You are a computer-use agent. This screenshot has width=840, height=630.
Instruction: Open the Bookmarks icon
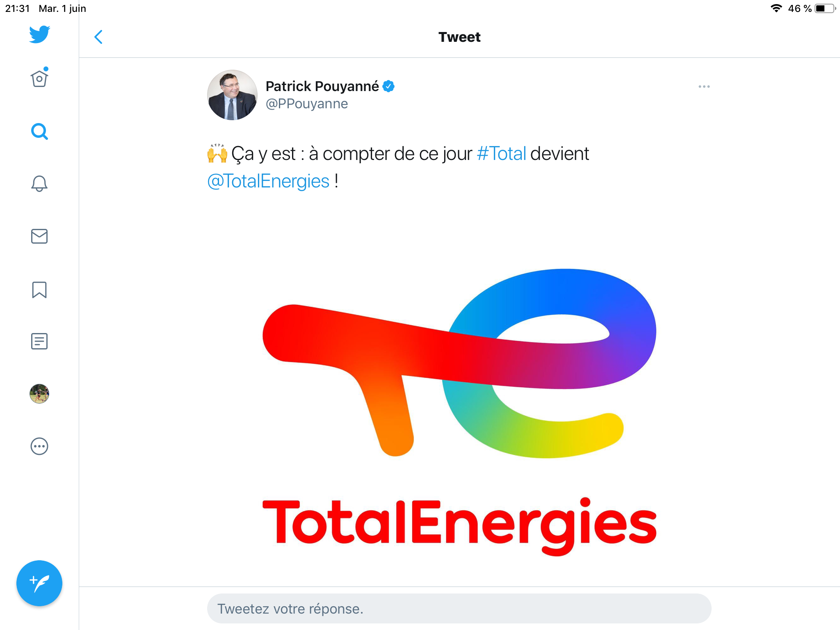[x=39, y=290]
